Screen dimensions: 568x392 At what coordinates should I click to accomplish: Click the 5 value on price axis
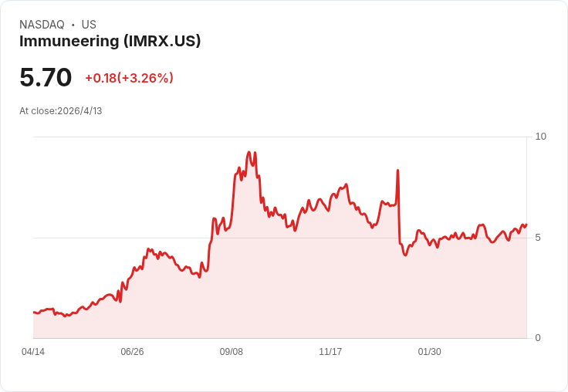[538, 238]
